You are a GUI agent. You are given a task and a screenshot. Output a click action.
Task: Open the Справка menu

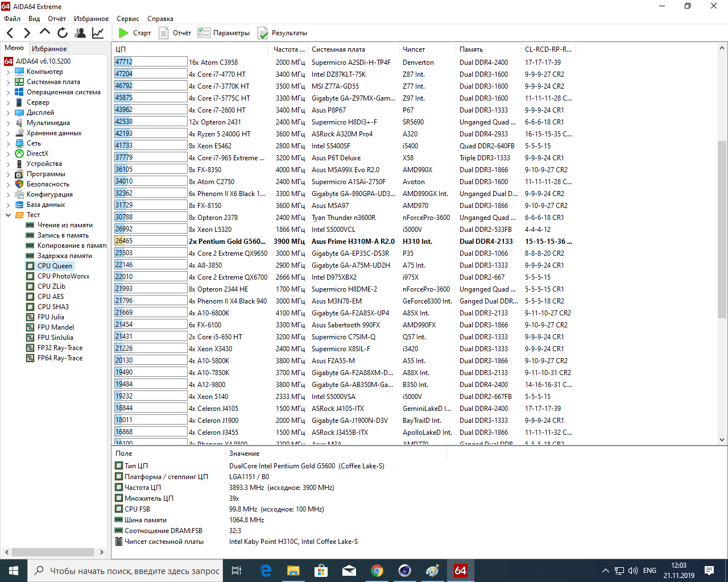click(x=160, y=19)
